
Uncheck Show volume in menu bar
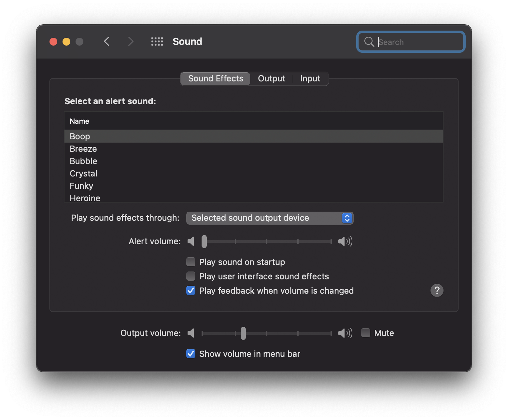tap(191, 354)
